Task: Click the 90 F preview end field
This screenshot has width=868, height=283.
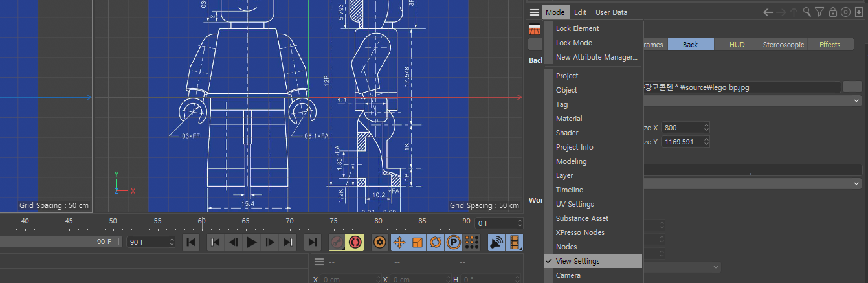Action: coord(151,242)
